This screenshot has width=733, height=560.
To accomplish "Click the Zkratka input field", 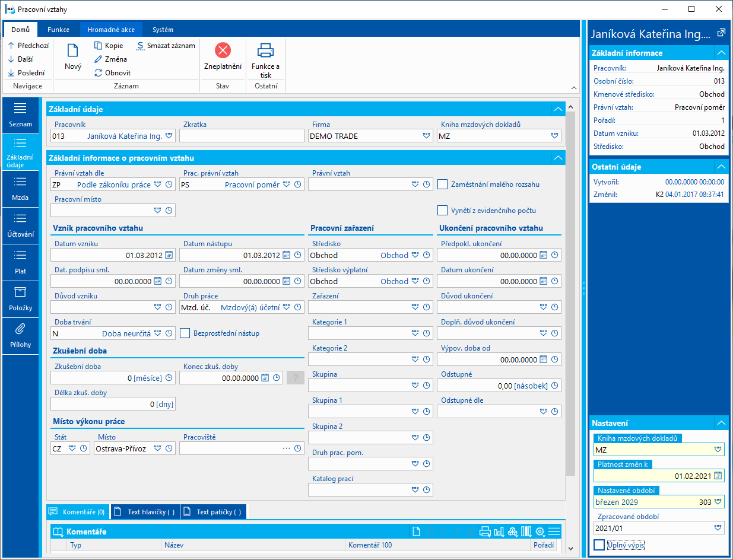I will click(x=242, y=136).
